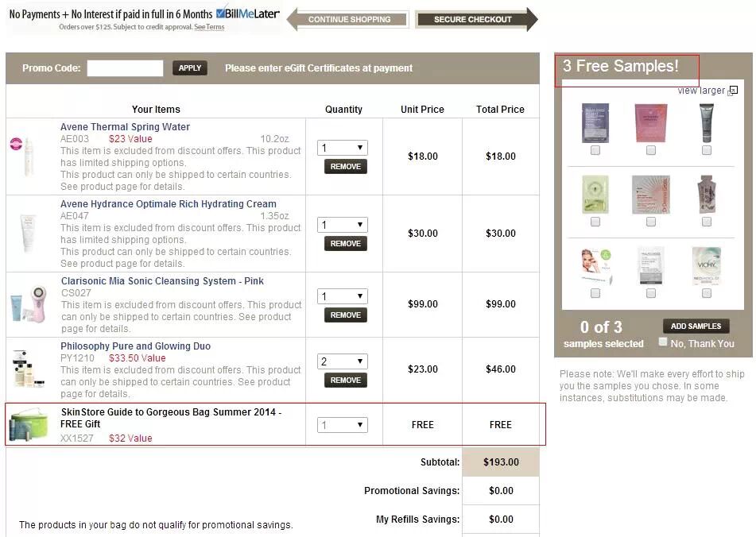Open quantity dropdown for free gift bag
The width and height of the screenshot is (756, 537).
click(x=343, y=425)
